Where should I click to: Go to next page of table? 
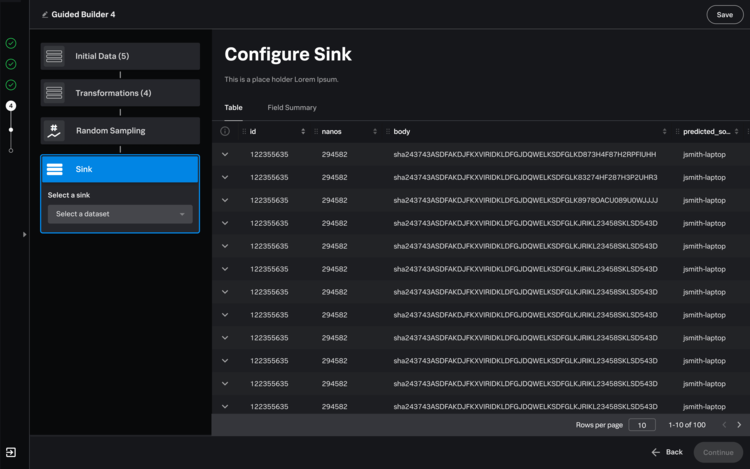739,425
